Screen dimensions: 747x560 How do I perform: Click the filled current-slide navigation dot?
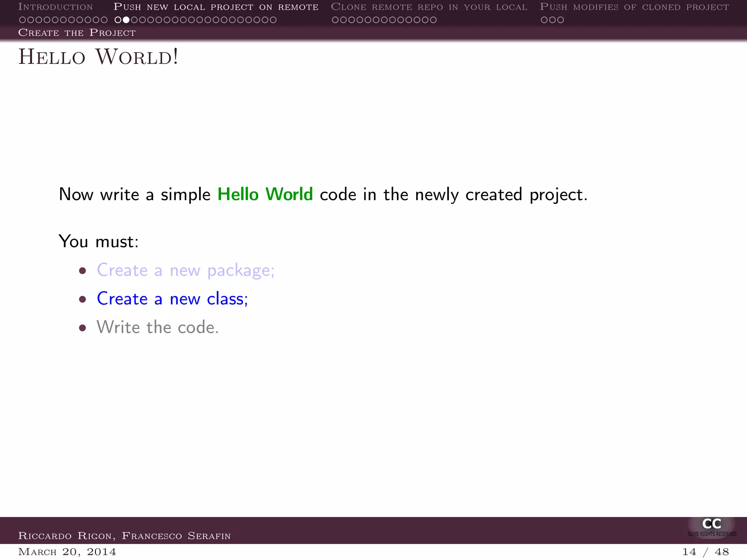pos(126,20)
